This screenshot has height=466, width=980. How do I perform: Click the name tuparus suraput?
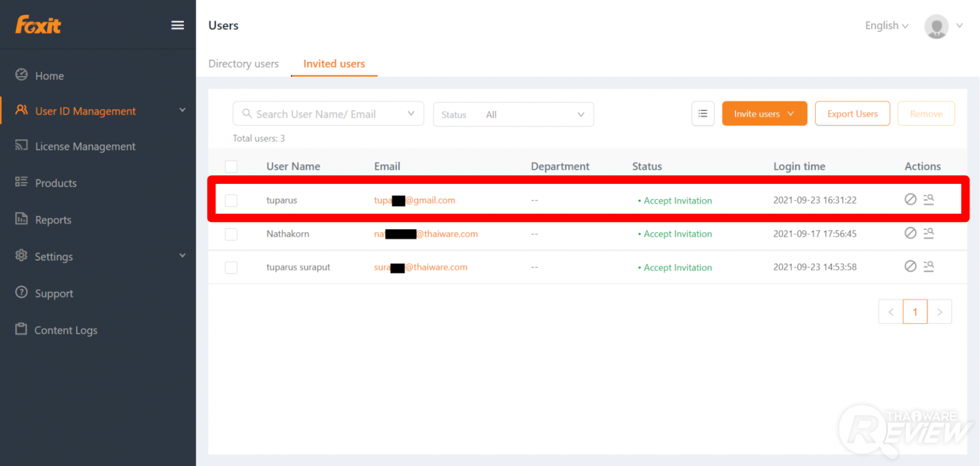point(298,267)
